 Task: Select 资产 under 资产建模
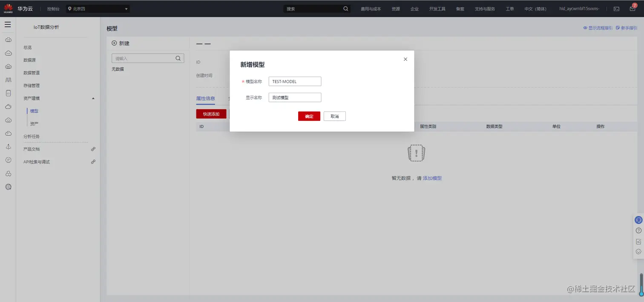[x=34, y=124]
